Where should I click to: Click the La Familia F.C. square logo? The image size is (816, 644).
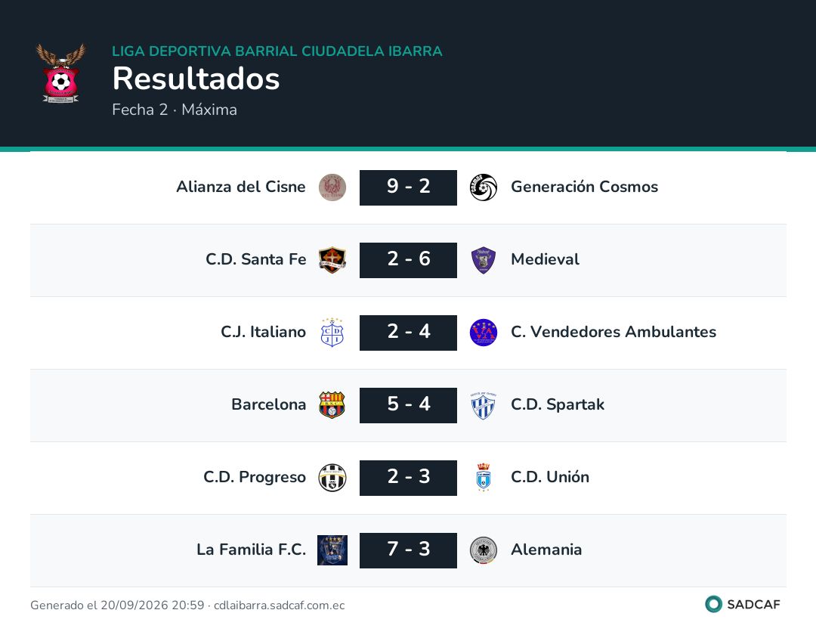click(332, 550)
